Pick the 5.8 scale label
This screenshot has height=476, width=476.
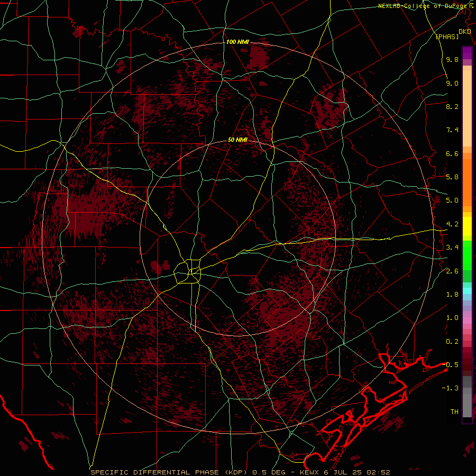[x=452, y=177]
